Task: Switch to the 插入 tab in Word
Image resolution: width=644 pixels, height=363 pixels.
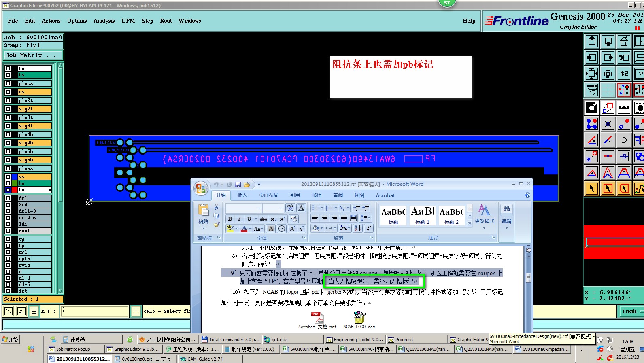Action: click(242, 195)
